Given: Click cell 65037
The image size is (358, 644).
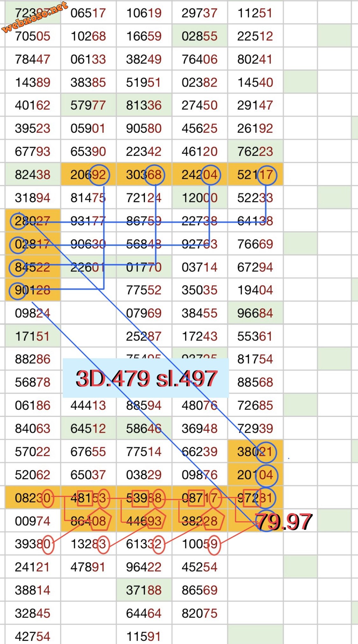Looking at the screenshot, I should (x=88, y=475).
